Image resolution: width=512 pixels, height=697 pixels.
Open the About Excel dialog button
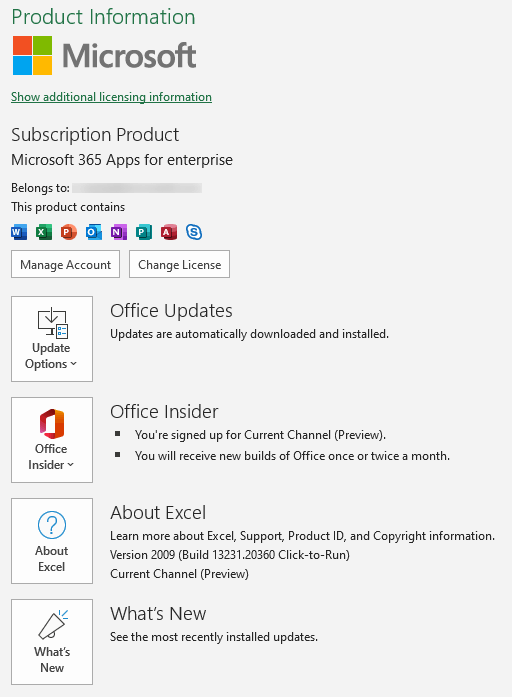[52, 541]
